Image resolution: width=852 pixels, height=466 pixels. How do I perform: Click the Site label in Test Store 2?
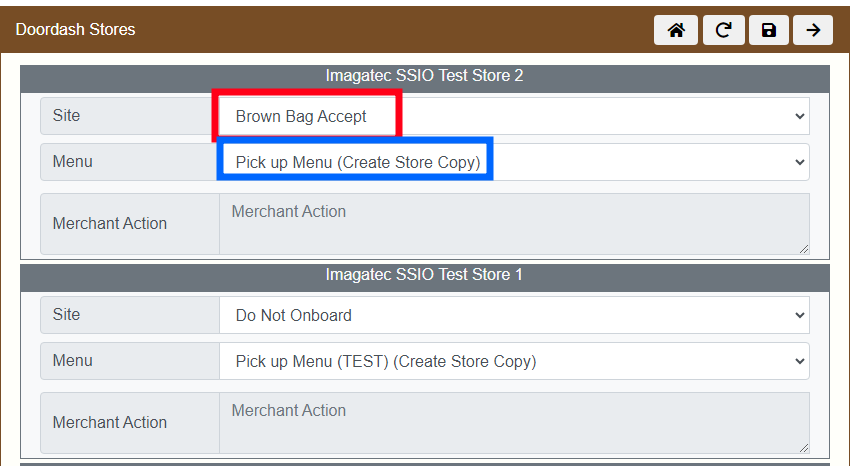click(x=67, y=116)
